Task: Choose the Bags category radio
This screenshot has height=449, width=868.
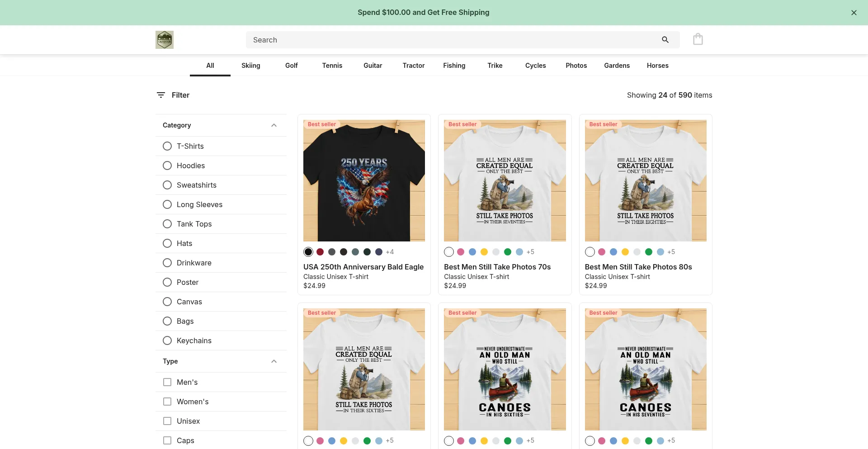Action: pos(167,321)
